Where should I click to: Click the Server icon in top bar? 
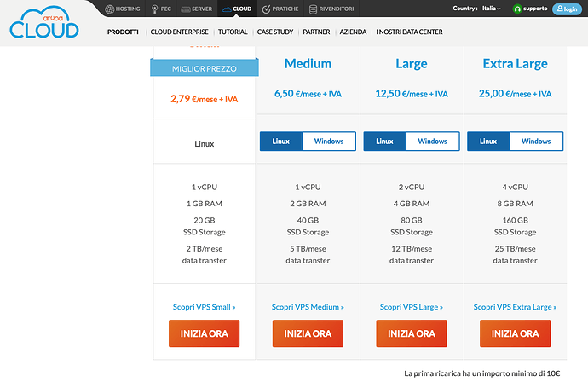[x=186, y=9]
